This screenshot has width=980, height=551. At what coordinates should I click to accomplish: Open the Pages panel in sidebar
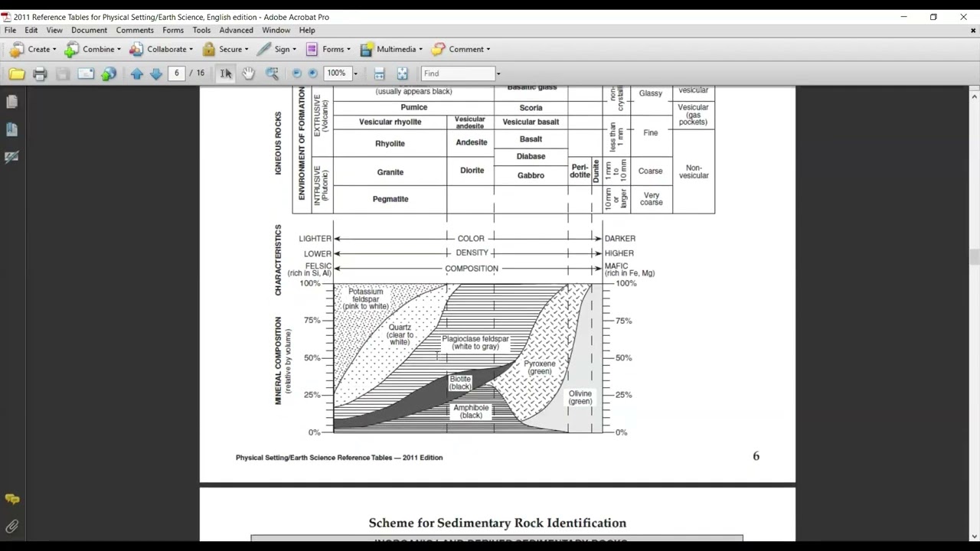click(11, 102)
